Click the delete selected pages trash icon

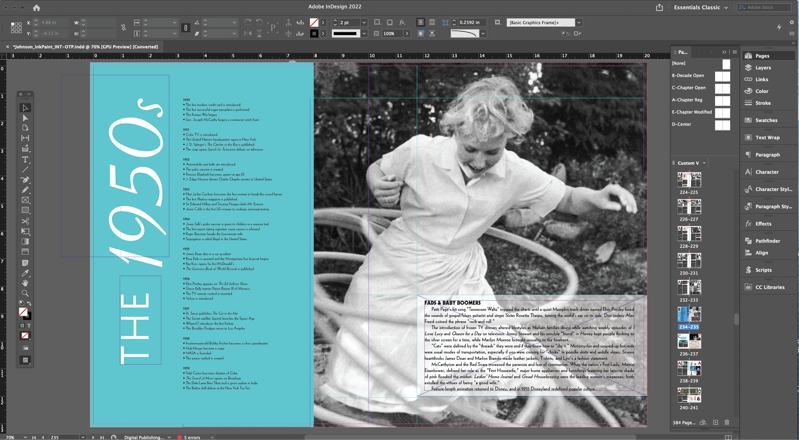[727, 422]
